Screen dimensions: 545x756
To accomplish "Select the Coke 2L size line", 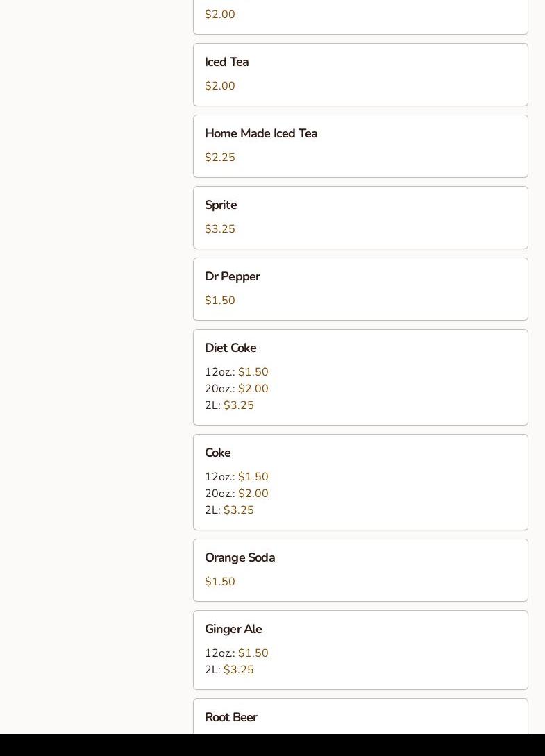I will pos(229,510).
